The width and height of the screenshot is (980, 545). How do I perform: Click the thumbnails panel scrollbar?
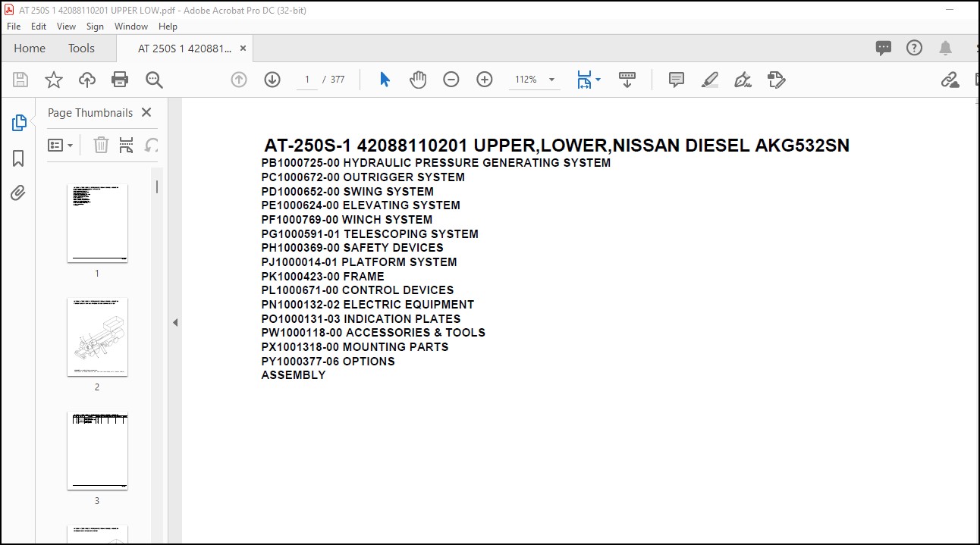[157, 186]
